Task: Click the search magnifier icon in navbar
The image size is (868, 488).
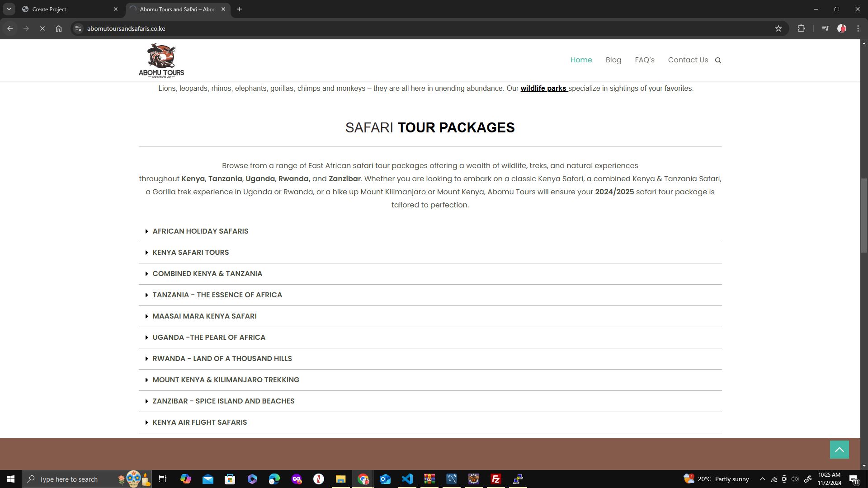Action: (x=718, y=60)
